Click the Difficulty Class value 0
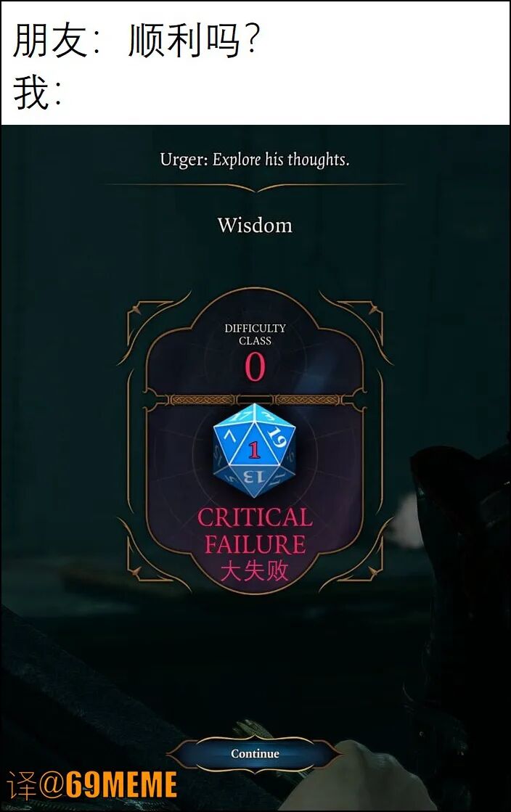The height and width of the screenshot is (812, 511). [255, 367]
